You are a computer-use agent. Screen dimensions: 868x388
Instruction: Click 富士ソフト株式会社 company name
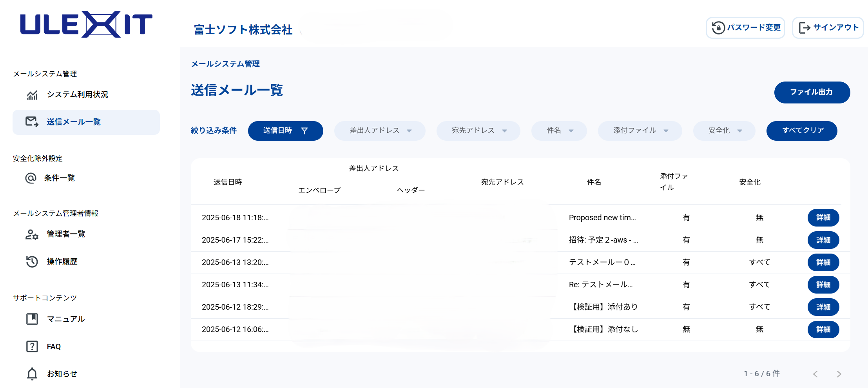pos(243,30)
